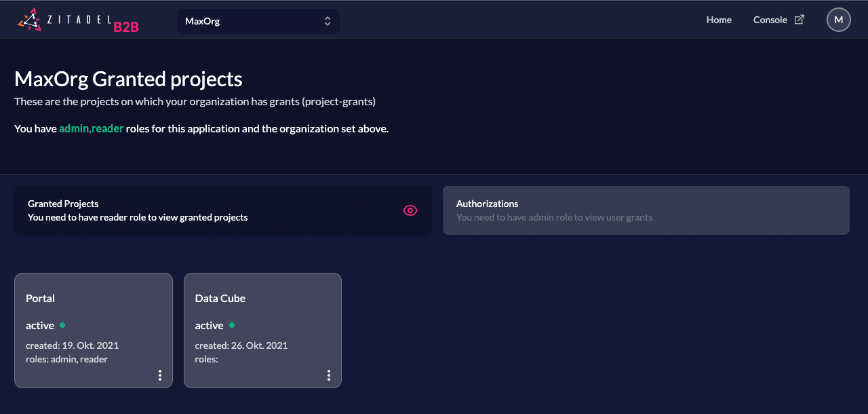Open the Console link
The height and width of the screenshot is (414, 868).
pyautogui.click(x=770, y=20)
